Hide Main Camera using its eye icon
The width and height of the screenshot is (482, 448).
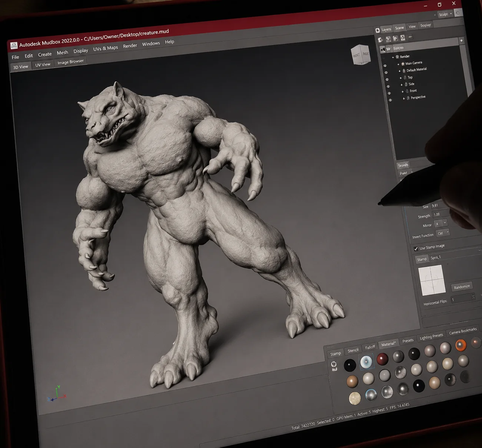[385, 66]
